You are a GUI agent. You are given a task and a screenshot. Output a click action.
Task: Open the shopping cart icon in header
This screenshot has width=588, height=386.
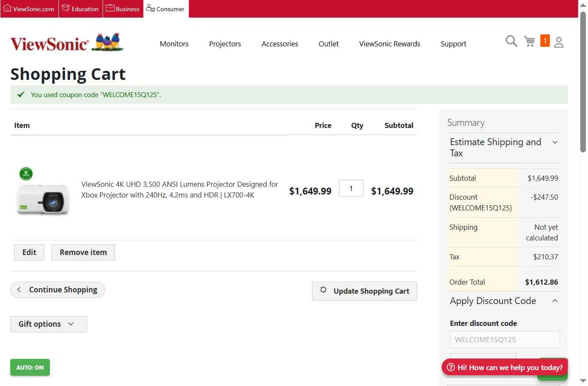(530, 41)
